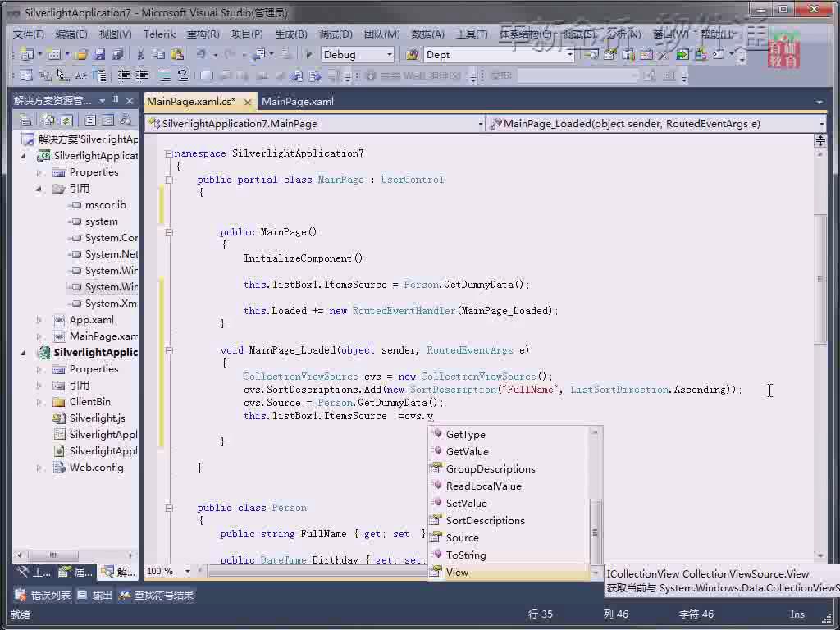Click the code editor vertical scrollbar thumb

(819, 279)
